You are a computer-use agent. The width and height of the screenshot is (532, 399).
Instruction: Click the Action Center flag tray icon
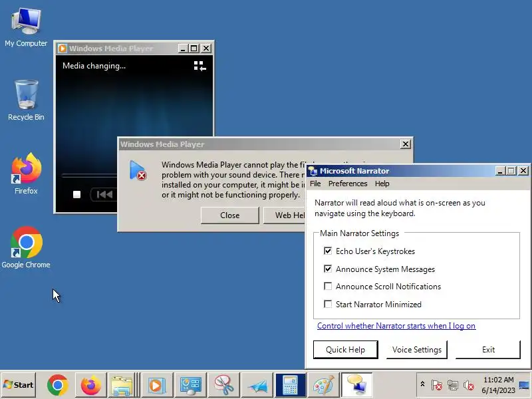point(436,385)
